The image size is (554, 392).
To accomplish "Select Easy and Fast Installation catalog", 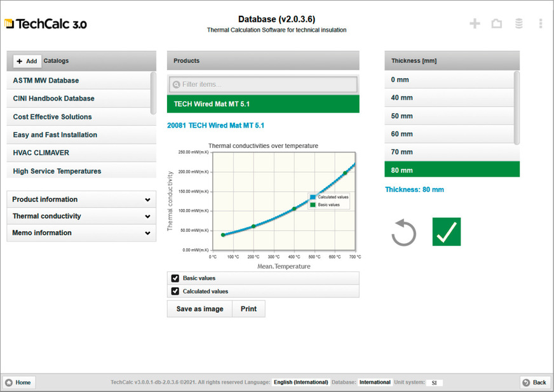I will pyautogui.click(x=81, y=135).
